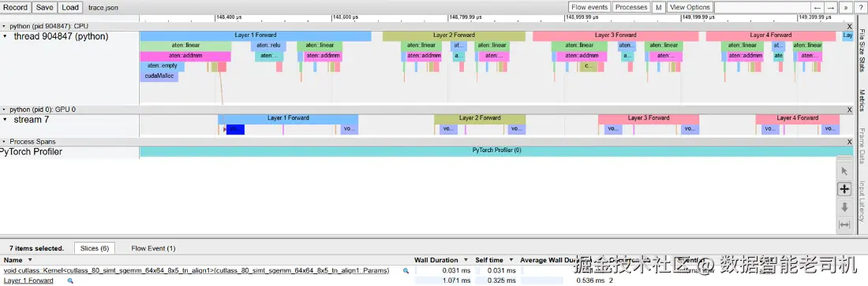Select the Layer 1 Forward slice on stream 7
Image resolution: width=868 pixels, height=286 pixels.
coord(288,118)
